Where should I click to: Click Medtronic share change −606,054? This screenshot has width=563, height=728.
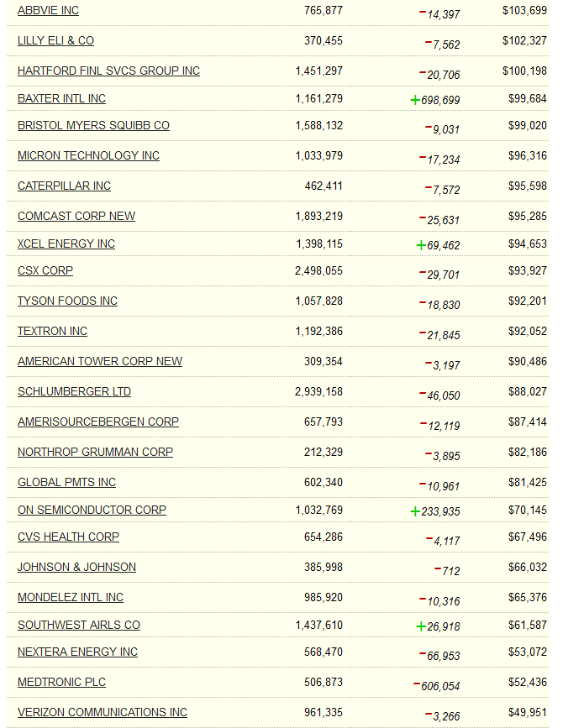click(x=437, y=686)
